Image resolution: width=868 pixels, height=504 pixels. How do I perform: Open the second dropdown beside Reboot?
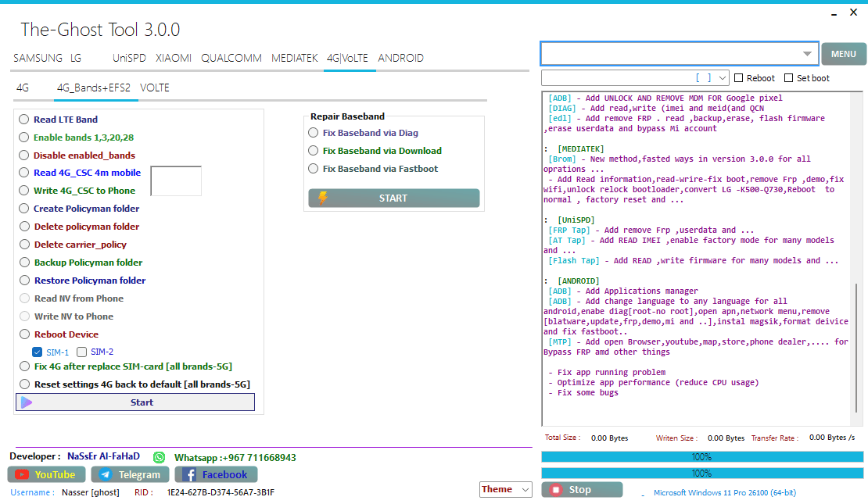(x=723, y=78)
